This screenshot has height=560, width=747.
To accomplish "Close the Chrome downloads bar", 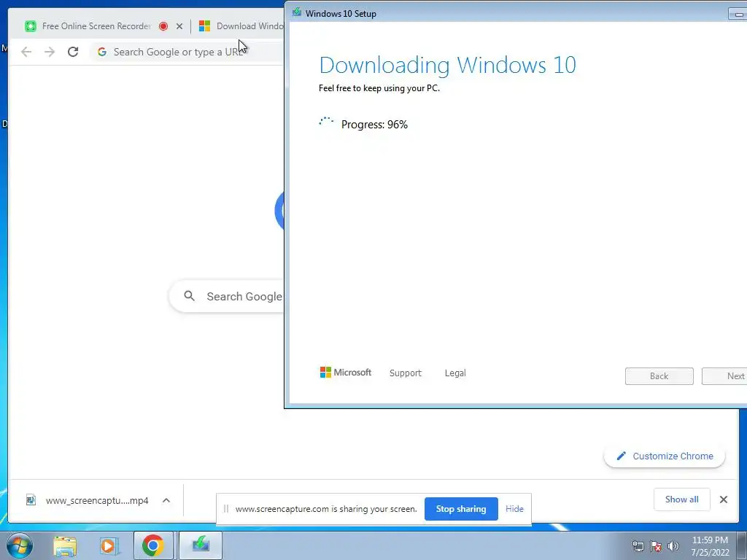I will 723,499.
